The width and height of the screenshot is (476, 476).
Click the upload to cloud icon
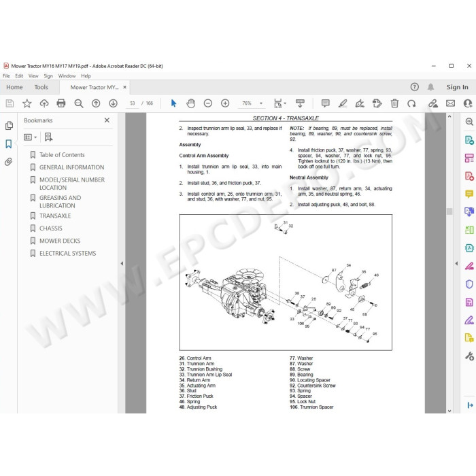tap(44, 103)
